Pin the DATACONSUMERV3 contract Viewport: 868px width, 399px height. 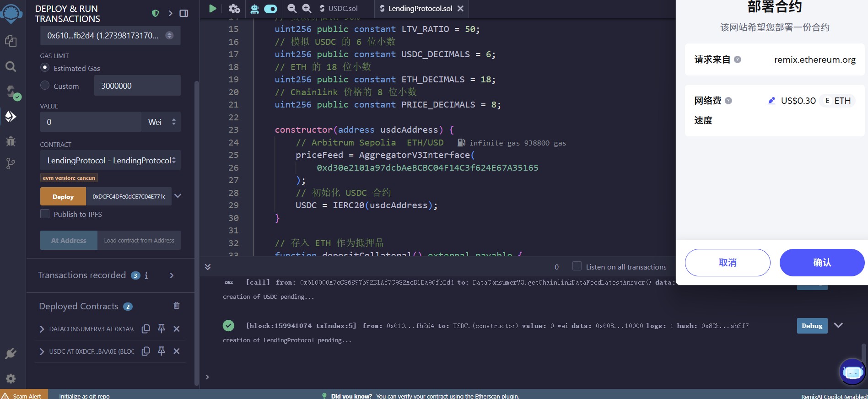161,329
